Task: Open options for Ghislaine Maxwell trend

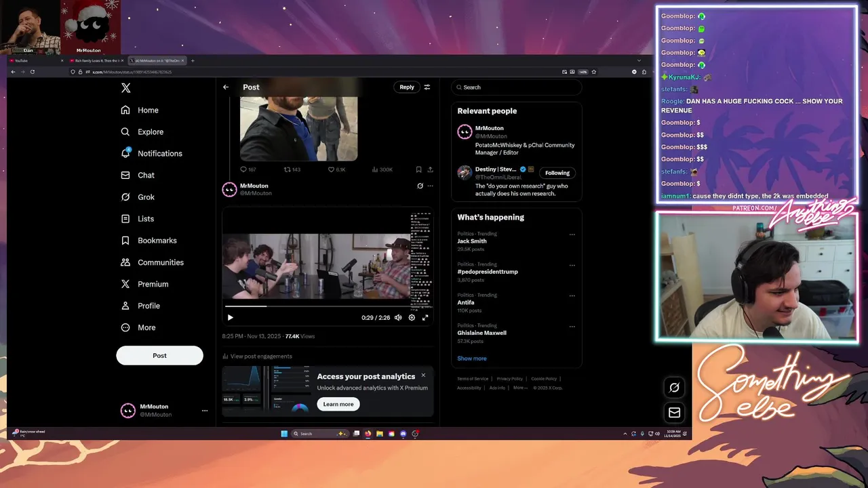Action: click(x=572, y=327)
